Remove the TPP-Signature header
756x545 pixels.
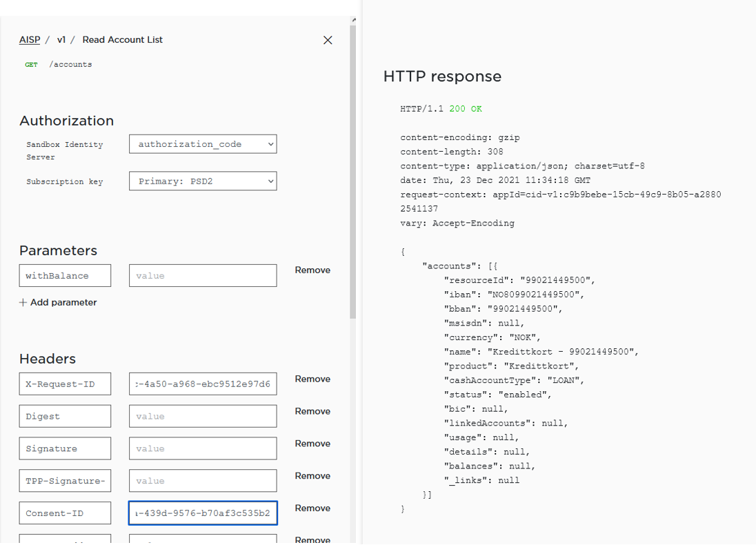(x=312, y=476)
